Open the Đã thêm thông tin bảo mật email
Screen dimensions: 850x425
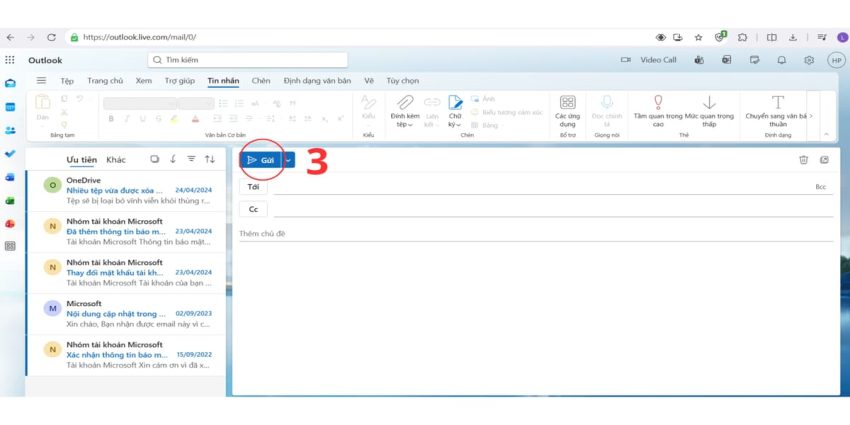tap(125, 232)
